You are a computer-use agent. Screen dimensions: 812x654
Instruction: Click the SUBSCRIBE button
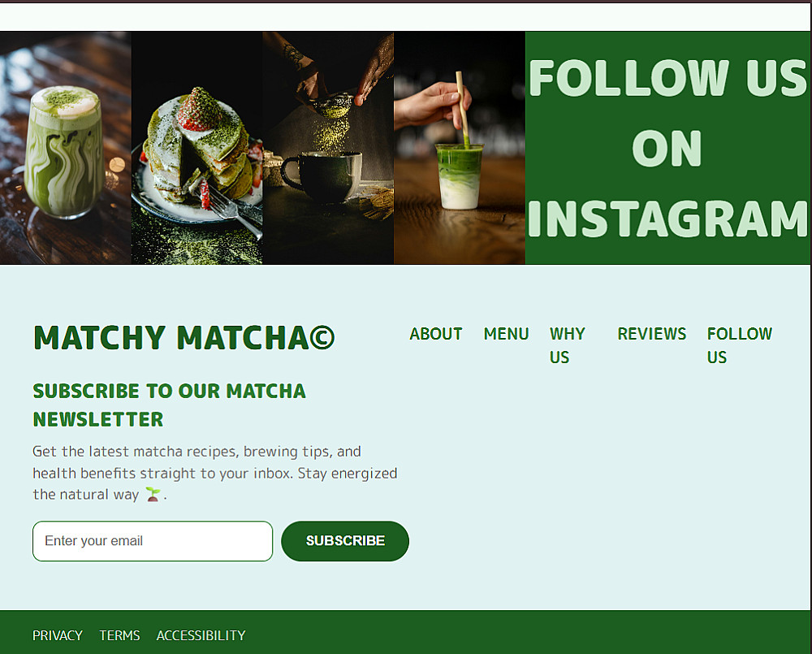pos(345,541)
